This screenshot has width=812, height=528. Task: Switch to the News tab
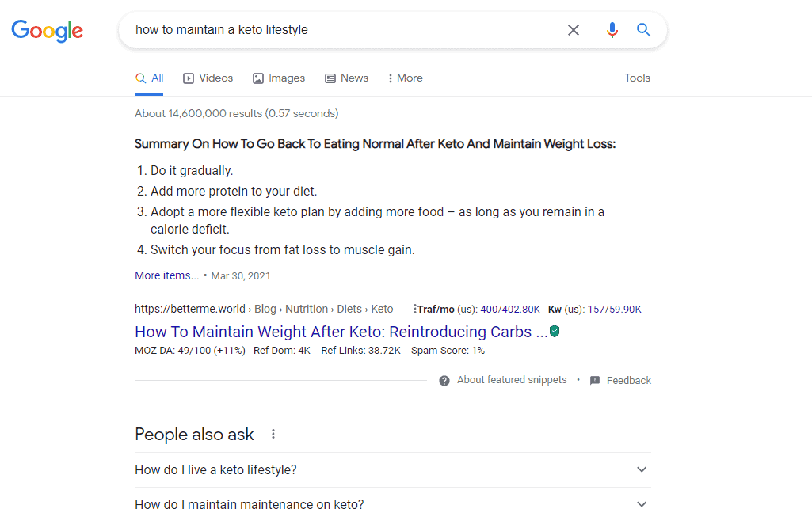click(347, 78)
